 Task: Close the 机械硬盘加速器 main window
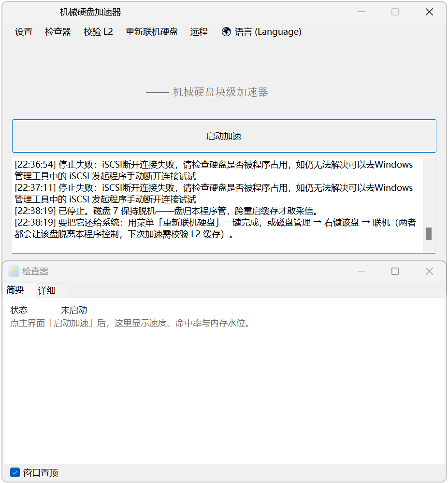[x=429, y=12]
